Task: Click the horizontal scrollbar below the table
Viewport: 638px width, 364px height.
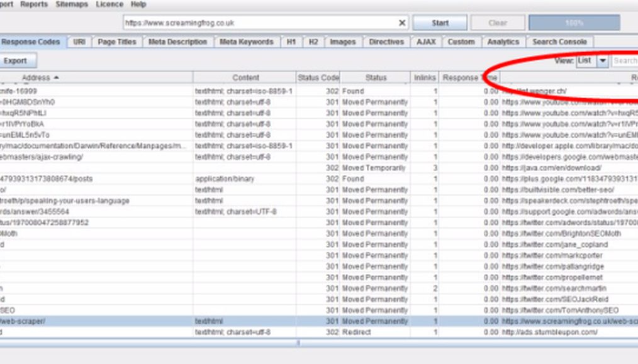Action: [x=319, y=343]
